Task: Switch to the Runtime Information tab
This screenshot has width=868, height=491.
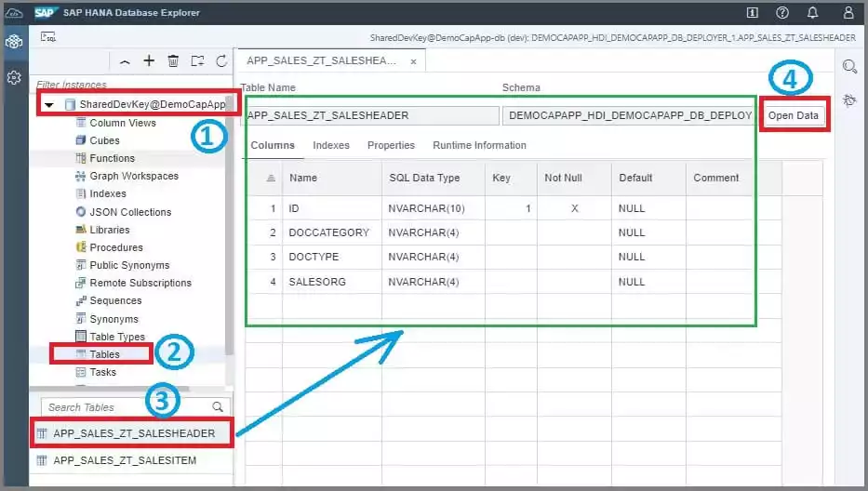Action: tap(479, 145)
